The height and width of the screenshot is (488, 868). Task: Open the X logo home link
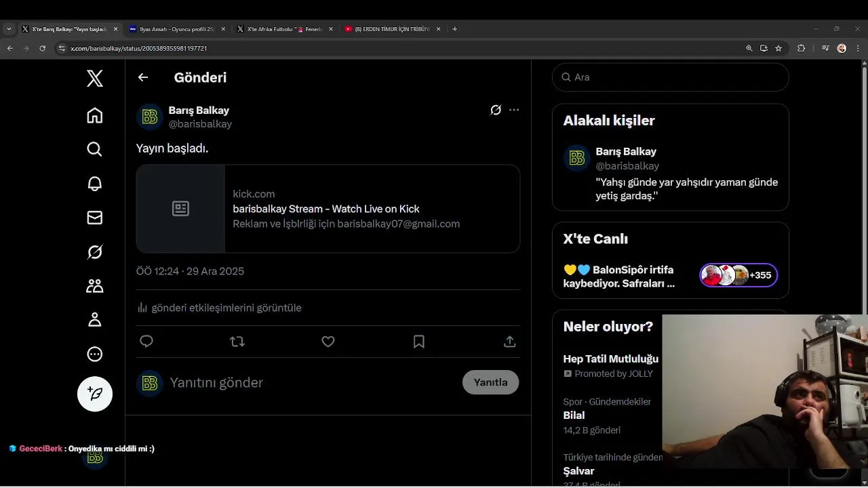95,78
